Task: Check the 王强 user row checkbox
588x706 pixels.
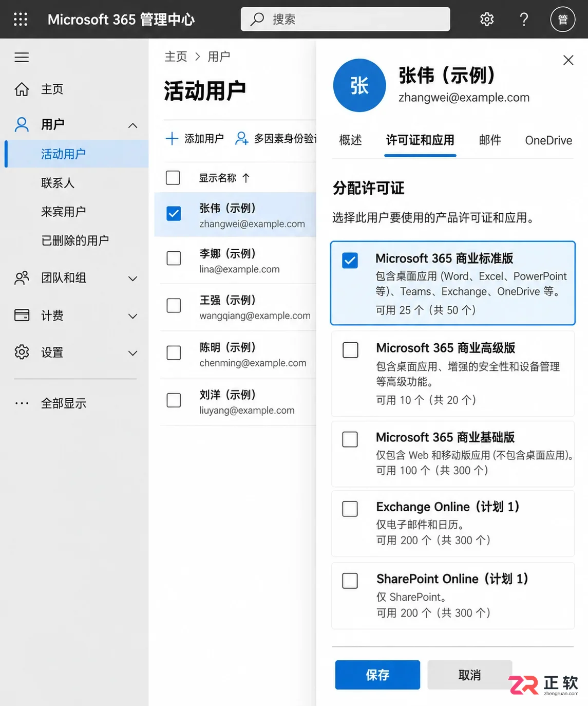Action: click(174, 305)
